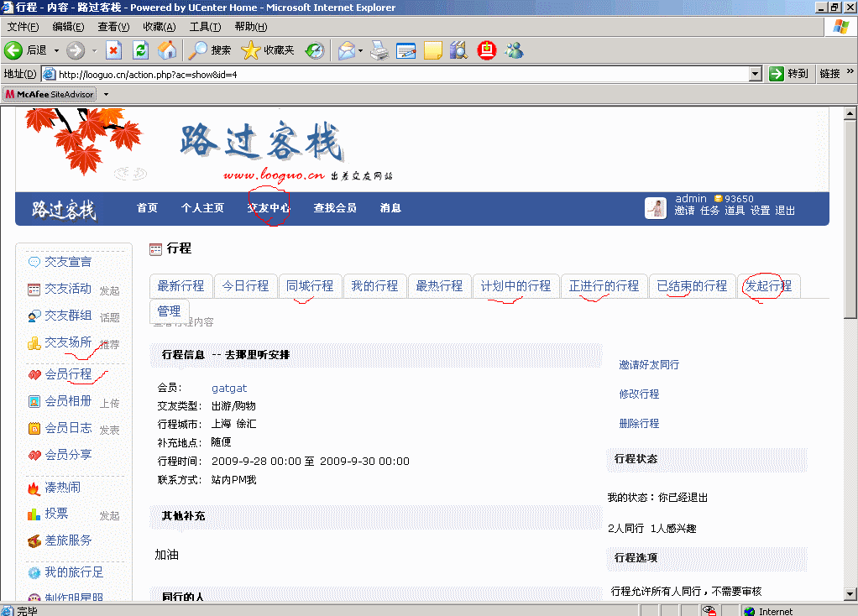The height and width of the screenshot is (616, 858).
Task: Click the IE Back arrow icon
Action: point(13,50)
